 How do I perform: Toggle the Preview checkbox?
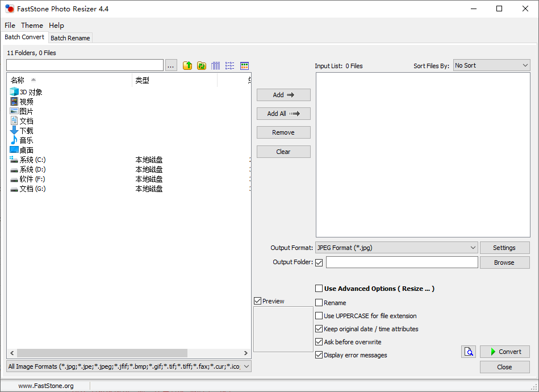tap(258, 301)
